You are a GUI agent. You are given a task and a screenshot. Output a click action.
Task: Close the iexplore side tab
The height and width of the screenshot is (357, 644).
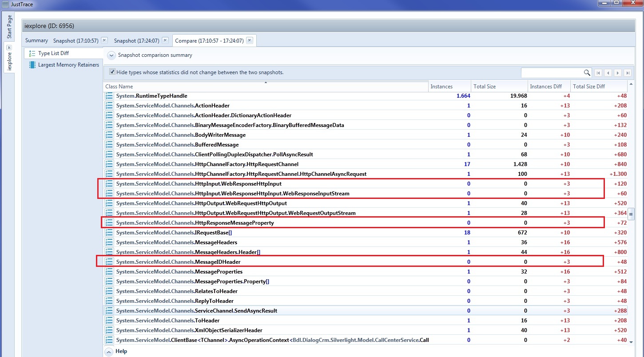click(x=9, y=48)
